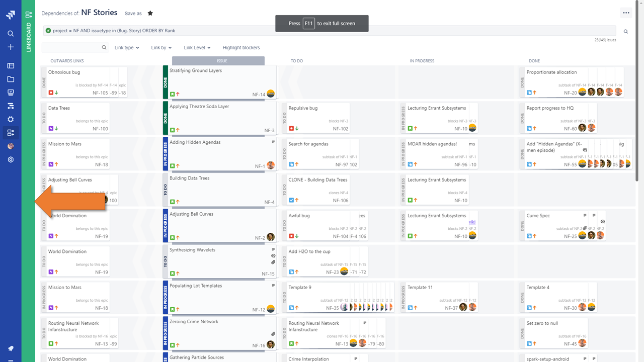Image resolution: width=644 pixels, height=362 pixels.
Task: Toggle the favorite star next to Save as
Action: click(x=150, y=14)
